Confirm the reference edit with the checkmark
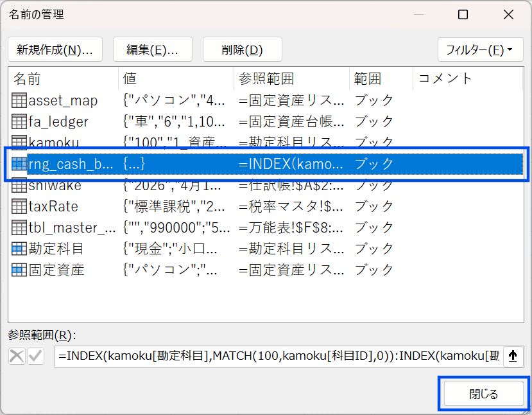 click(35, 357)
